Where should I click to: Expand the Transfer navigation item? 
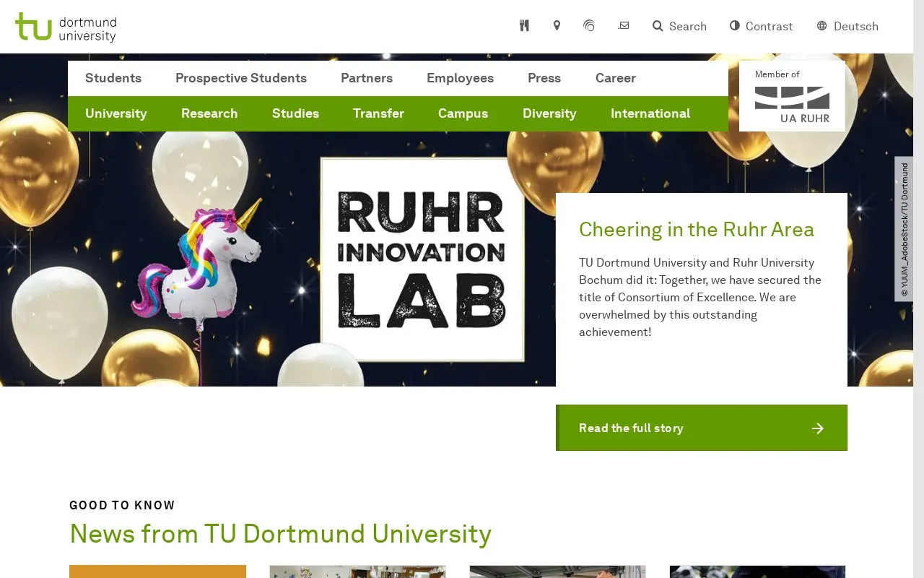378,113
